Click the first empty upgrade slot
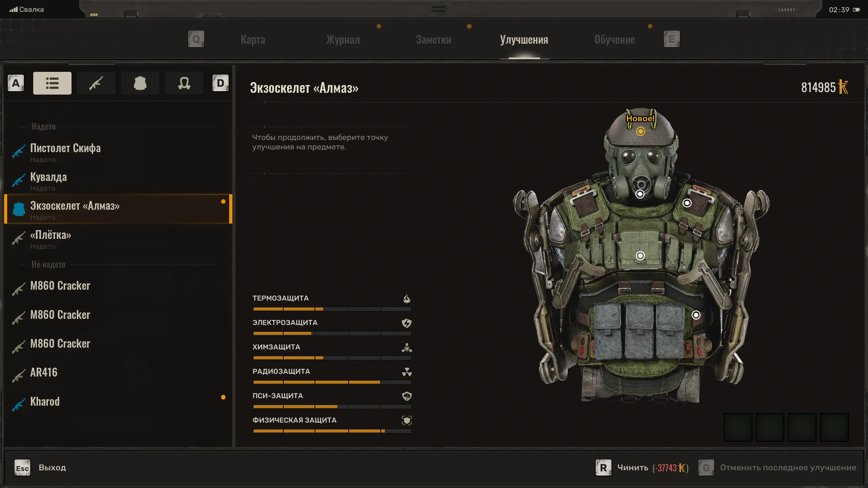Screen dimensions: 868x488 [738, 427]
